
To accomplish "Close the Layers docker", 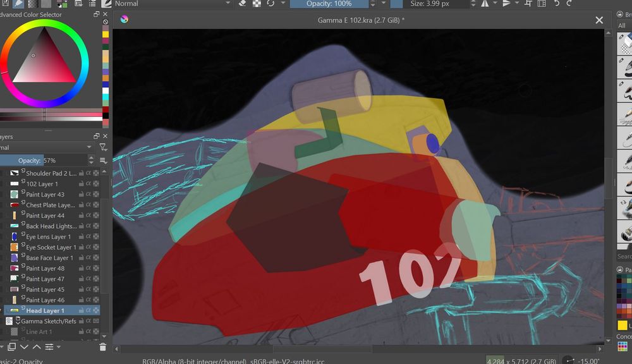I will (105, 136).
